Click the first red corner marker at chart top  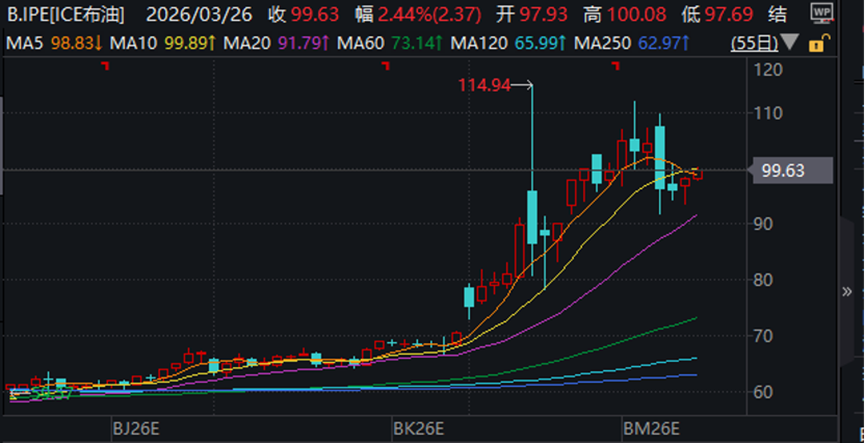point(106,65)
